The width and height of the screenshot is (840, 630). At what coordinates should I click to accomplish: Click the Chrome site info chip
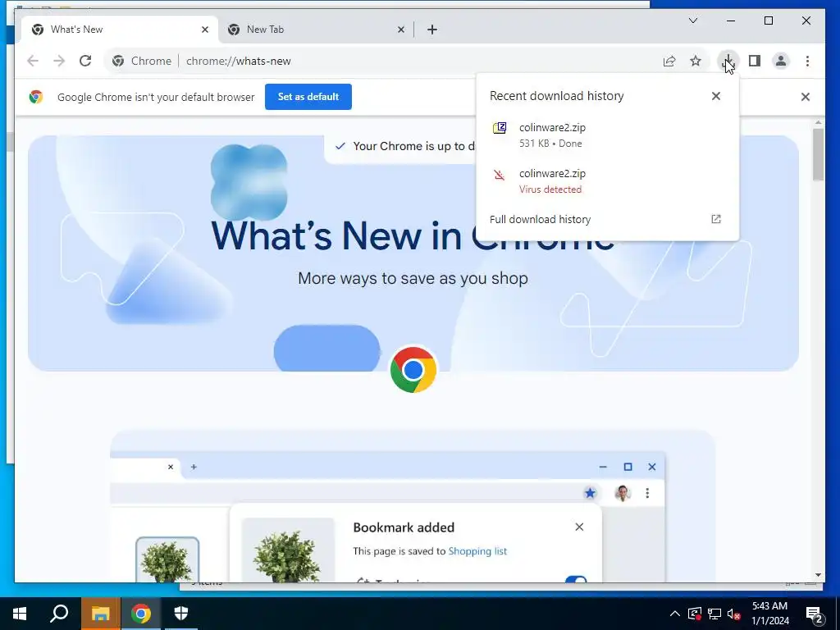[142, 61]
